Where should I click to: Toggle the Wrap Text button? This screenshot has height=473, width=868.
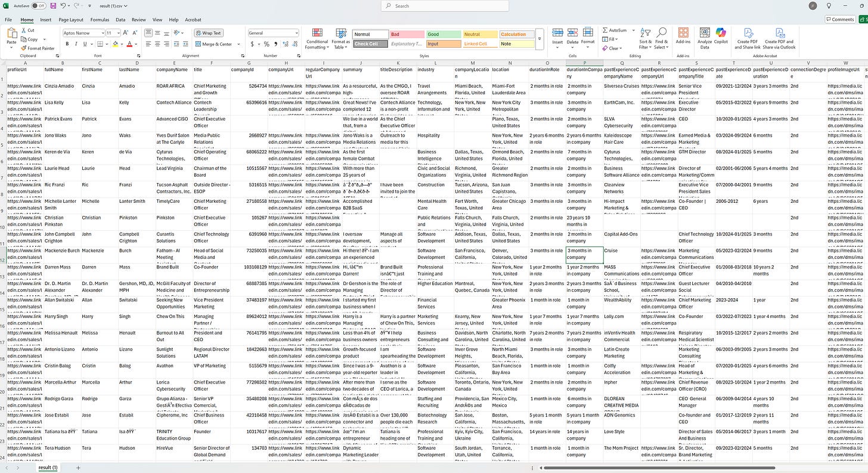pyautogui.click(x=208, y=33)
